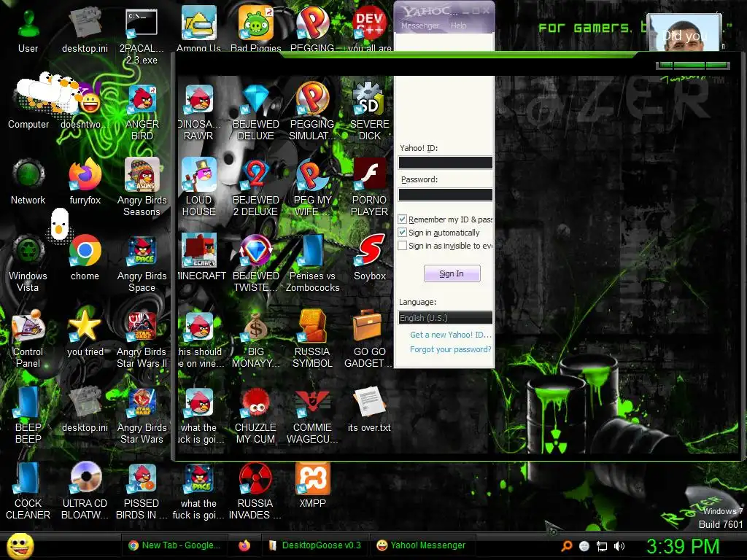Image resolution: width=747 pixels, height=560 pixels.
Task: Select the Dev C++ icon labeled you all are
Action: (x=370, y=28)
